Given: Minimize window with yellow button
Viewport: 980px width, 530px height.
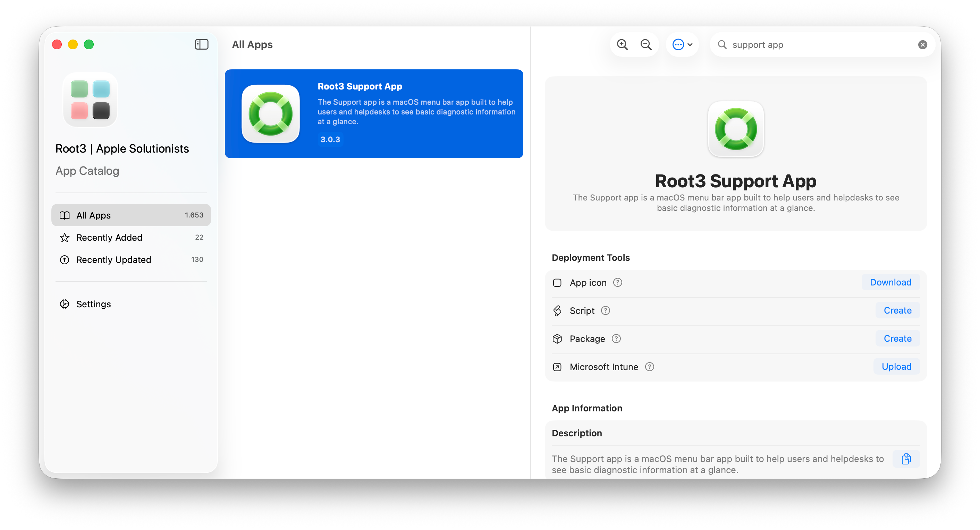Looking at the screenshot, I should click(x=73, y=44).
